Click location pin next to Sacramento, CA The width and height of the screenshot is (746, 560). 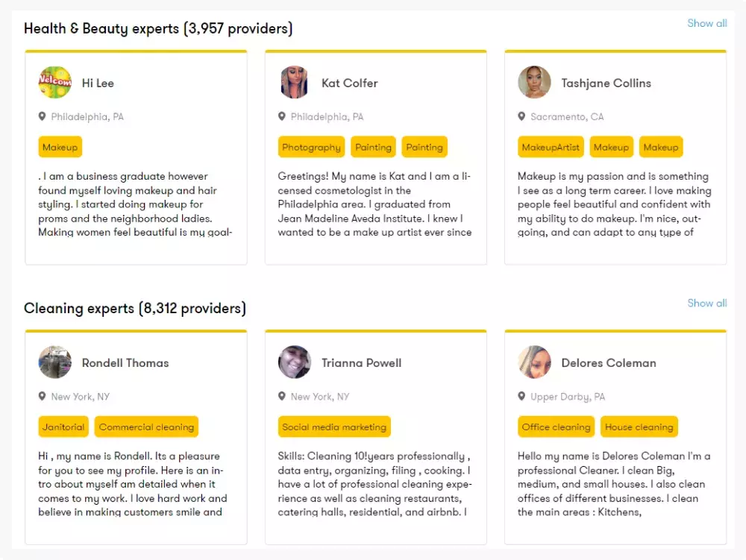(x=522, y=116)
